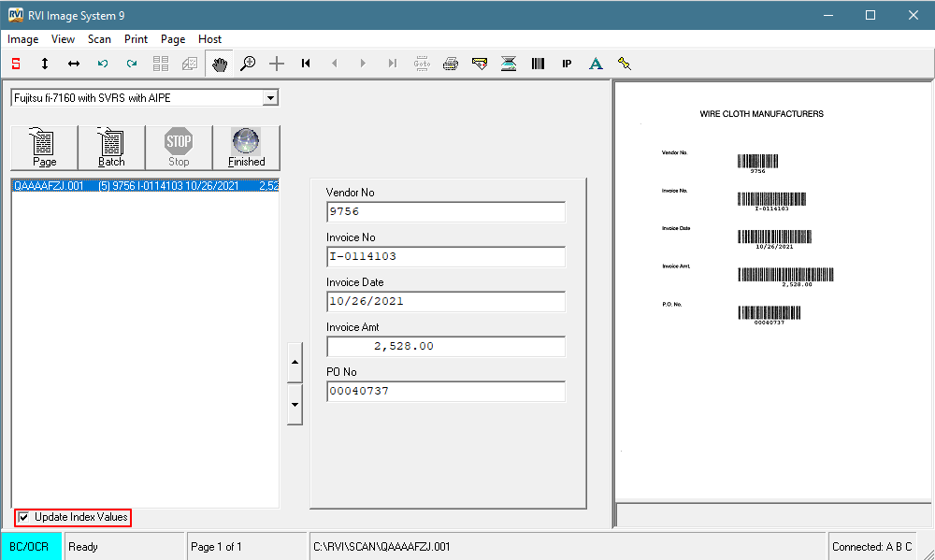935x560 pixels.
Task: Click the scanner toolbar icon
Action: (x=509, y=63)
